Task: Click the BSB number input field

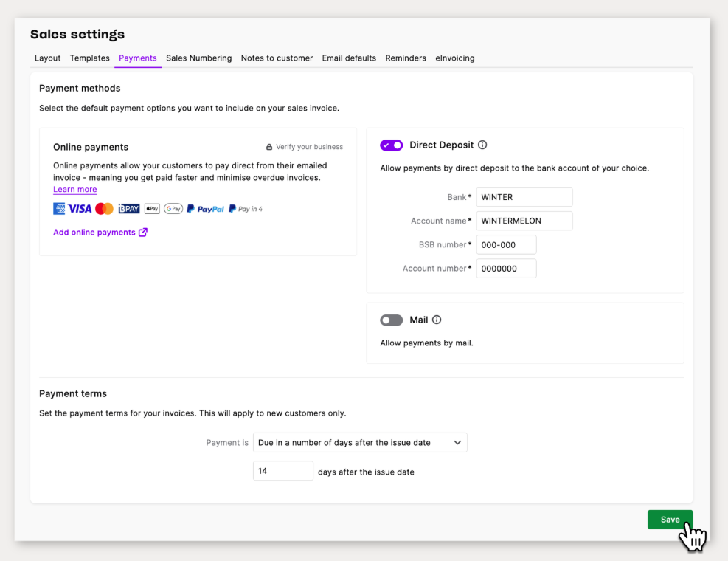Action: pyautogui.click(x=506, y=245)
